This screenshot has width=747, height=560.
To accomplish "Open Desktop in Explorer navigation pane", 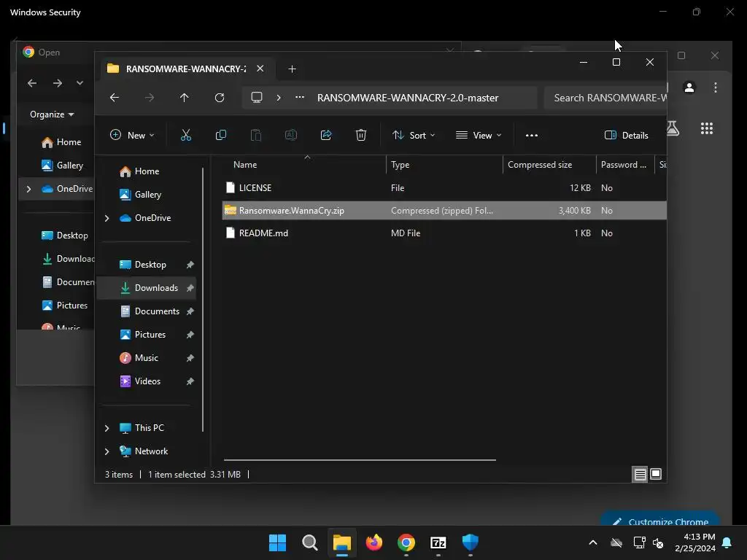I will (x=150, y=264).
